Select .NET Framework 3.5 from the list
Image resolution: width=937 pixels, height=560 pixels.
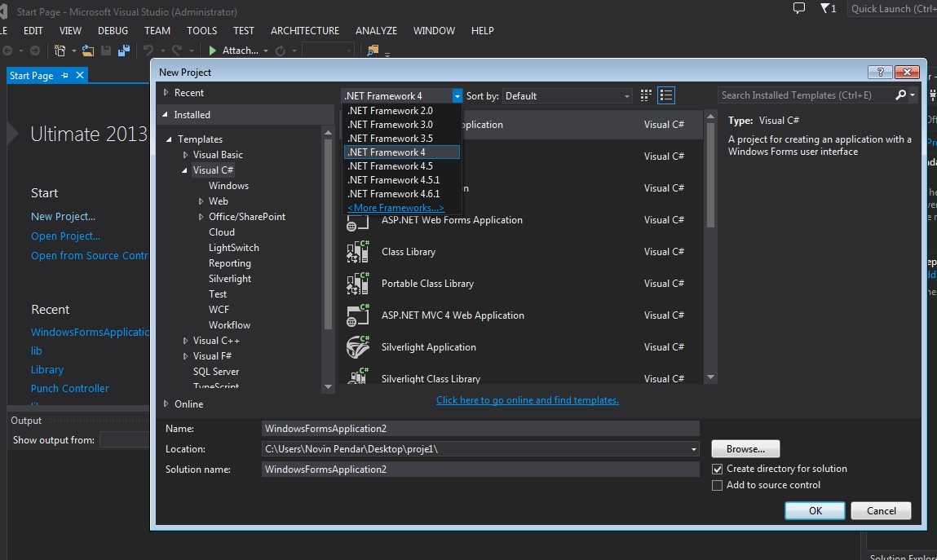pos(402,139)
